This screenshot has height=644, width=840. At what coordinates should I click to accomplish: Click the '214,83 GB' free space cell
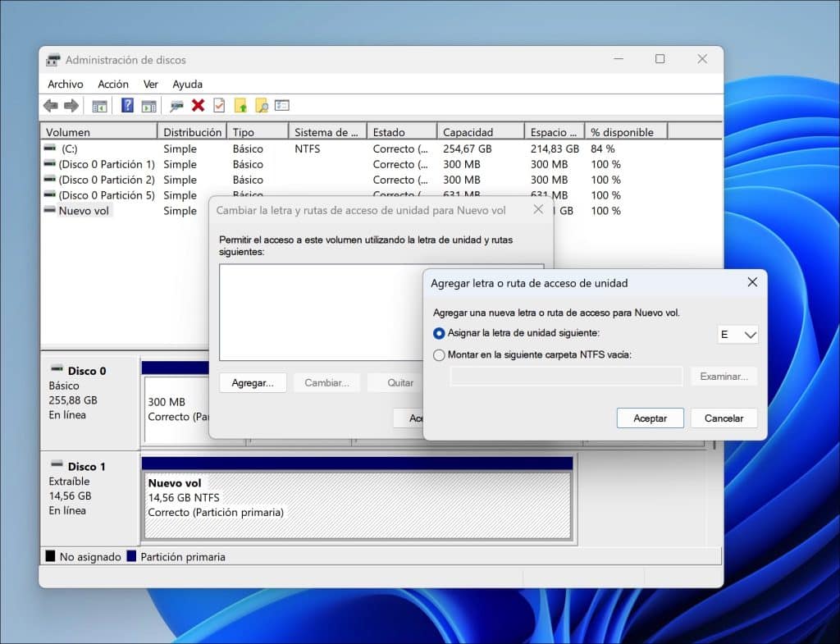[555, 148]
